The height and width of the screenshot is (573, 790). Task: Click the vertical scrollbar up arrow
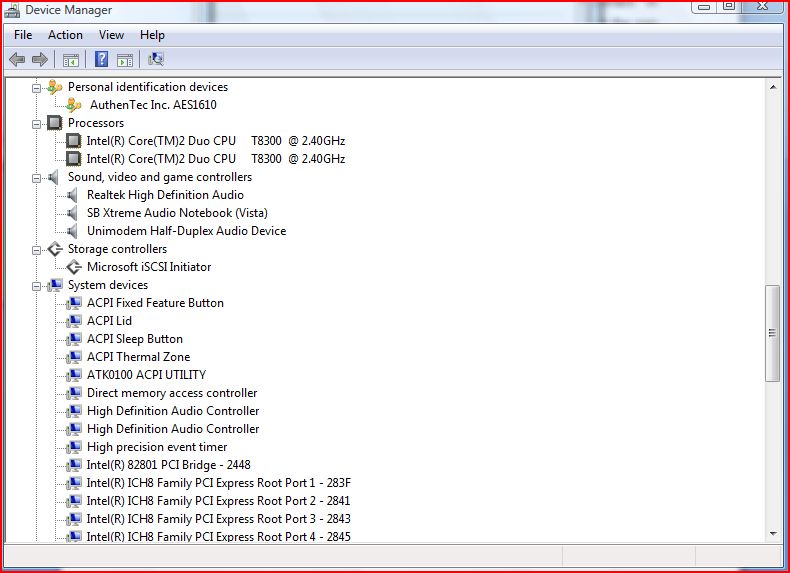773,87
